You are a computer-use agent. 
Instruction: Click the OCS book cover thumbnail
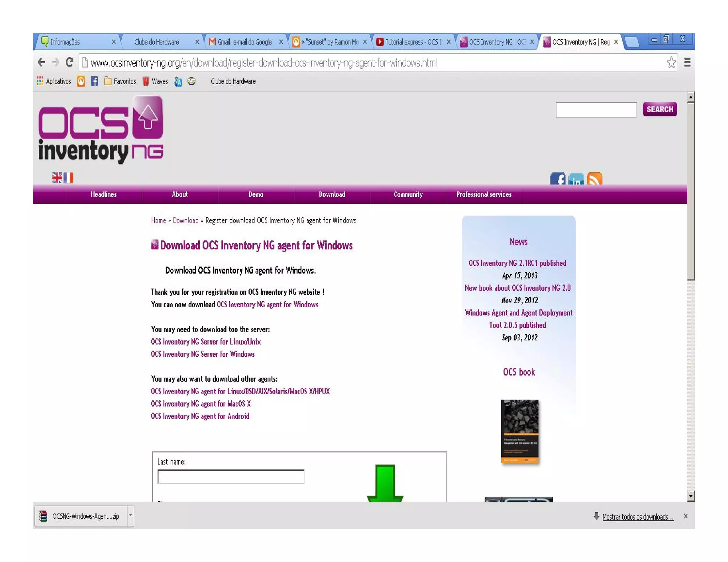click(x=519, y=431)
